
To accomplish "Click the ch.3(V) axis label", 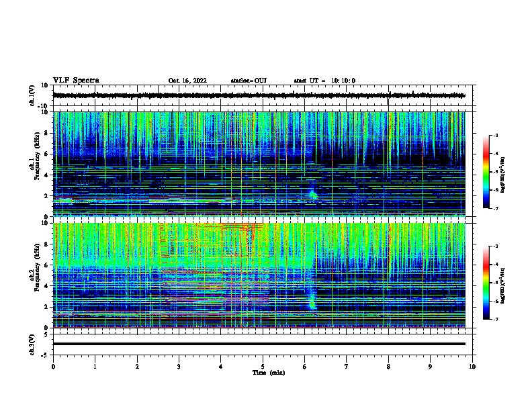I will point(32,345).
